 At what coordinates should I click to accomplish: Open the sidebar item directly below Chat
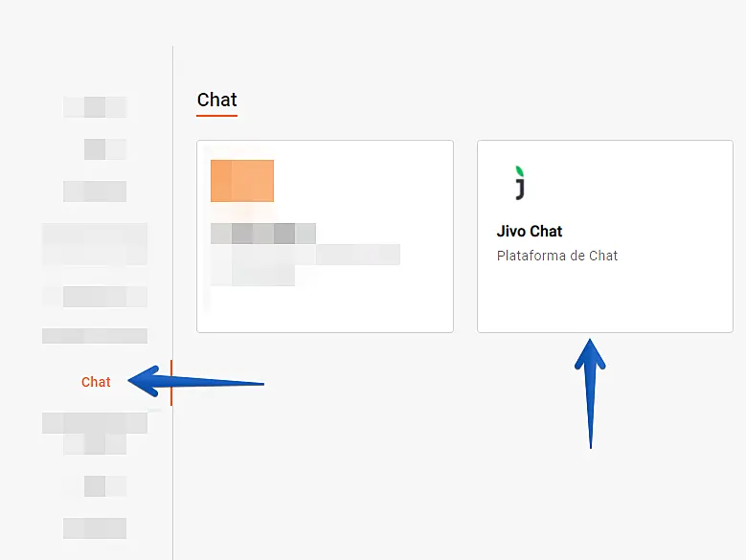(95, 422)
